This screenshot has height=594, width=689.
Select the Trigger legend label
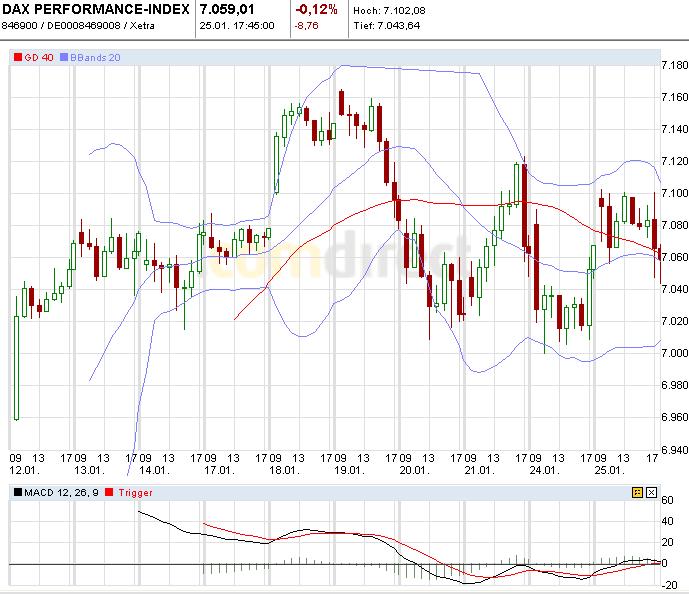click(135, 493)
